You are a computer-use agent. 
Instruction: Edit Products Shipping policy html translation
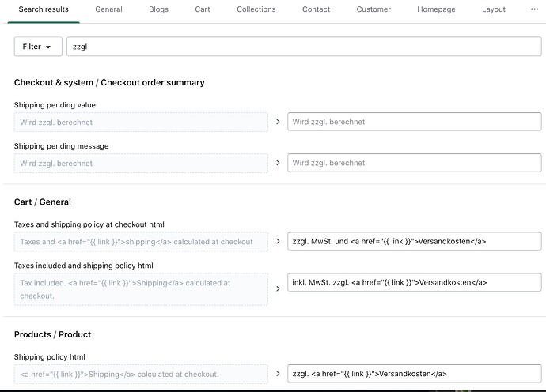414,374
